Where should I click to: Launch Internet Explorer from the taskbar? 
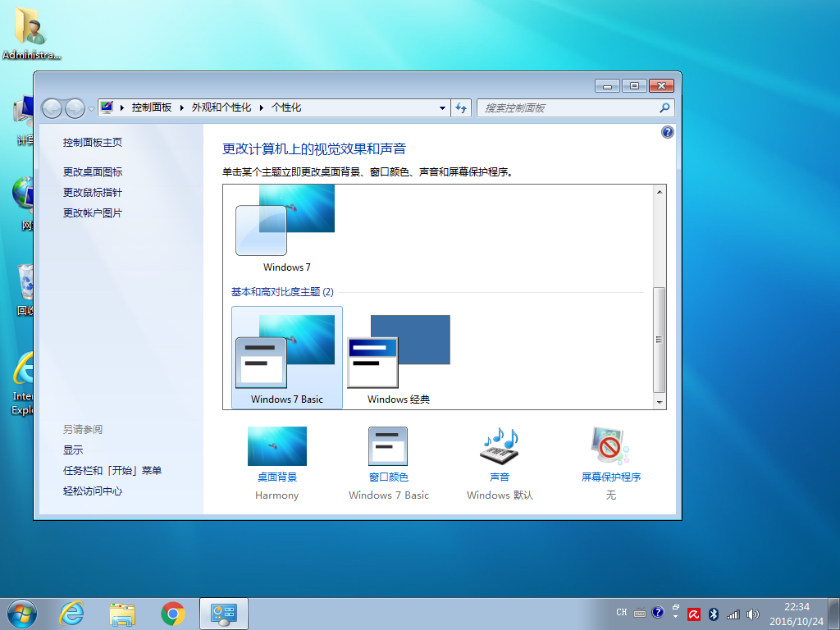click(x=72, y=614)
